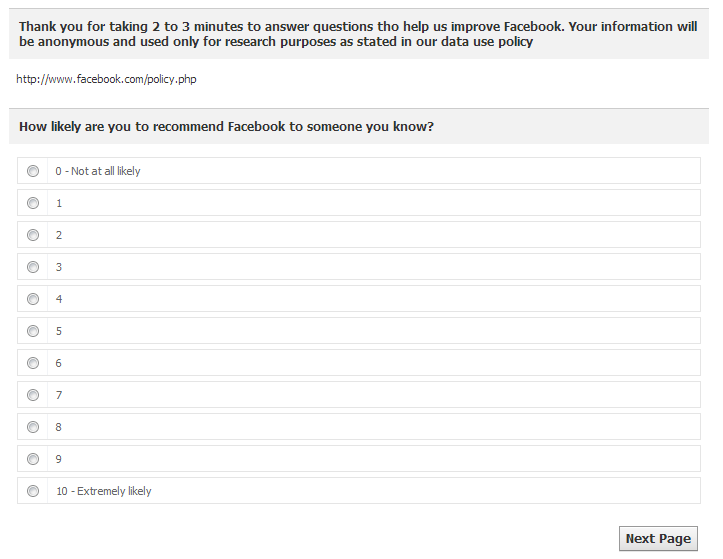Click the "How likely are you to recommend" question heading
The height and width of the screenshot is (559, 723).
click(x=226, y=127)
